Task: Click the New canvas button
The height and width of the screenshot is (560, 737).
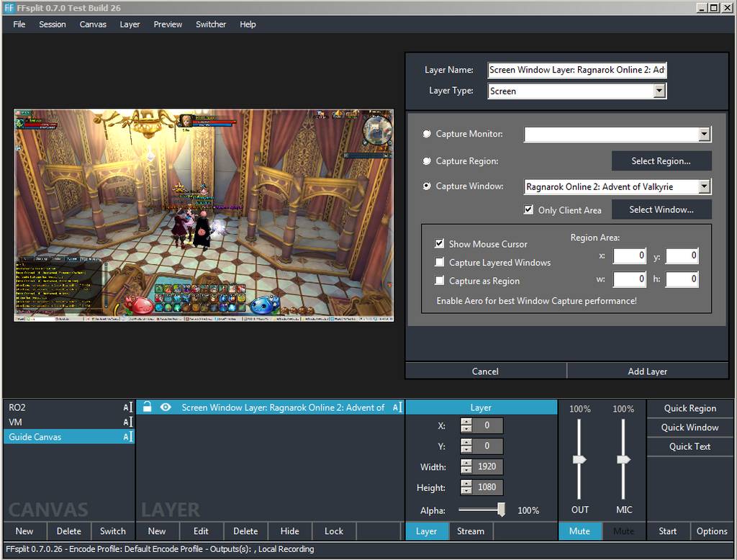Action: (24, 530)
